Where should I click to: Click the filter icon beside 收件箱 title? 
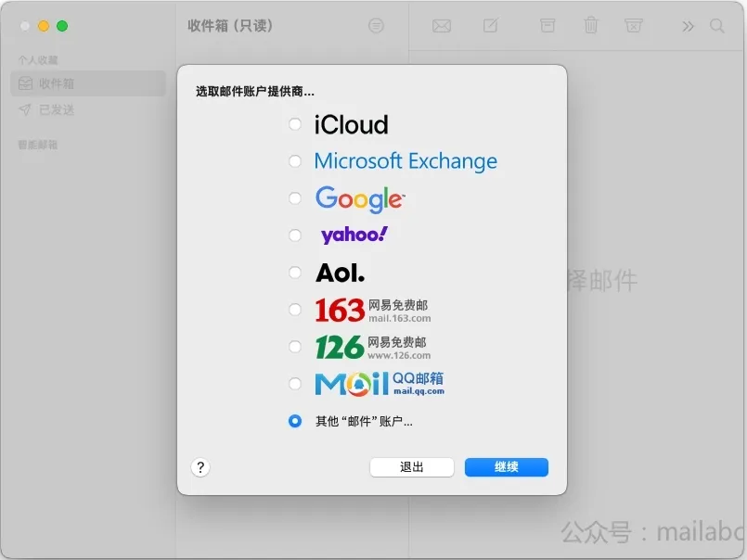376,26
